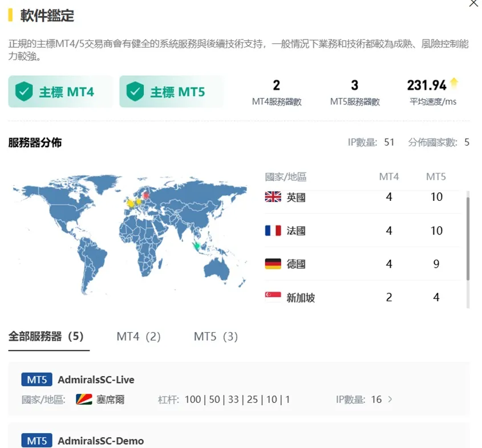Click the 軟件鑑定 title heading
482x448 pixels.
[x=47, y=15]
